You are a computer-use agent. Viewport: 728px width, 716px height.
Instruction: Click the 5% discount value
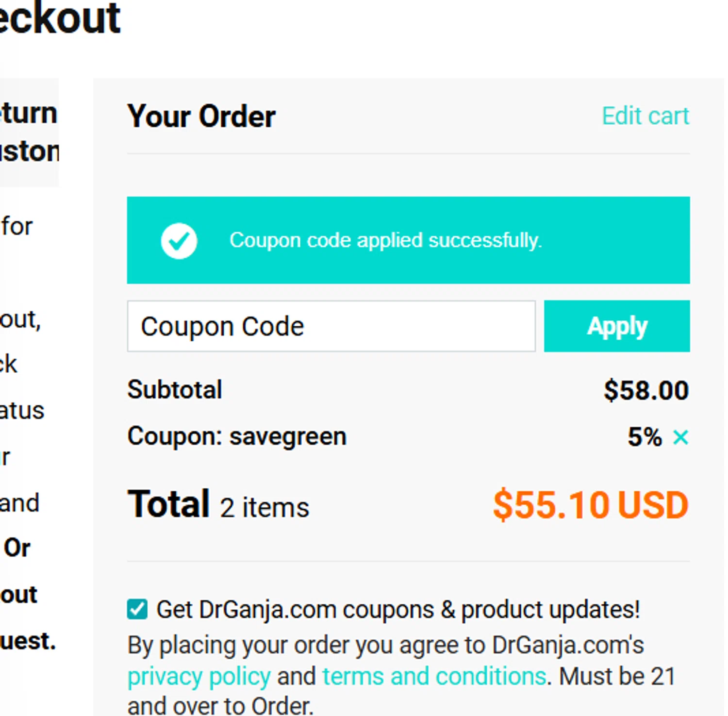pos(645,437)
